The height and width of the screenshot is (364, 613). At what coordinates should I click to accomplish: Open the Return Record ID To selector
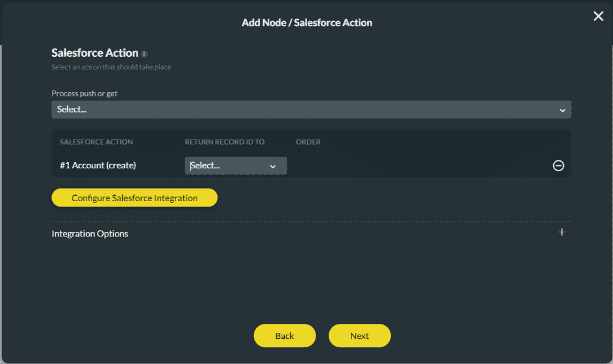tap(235, 166)
